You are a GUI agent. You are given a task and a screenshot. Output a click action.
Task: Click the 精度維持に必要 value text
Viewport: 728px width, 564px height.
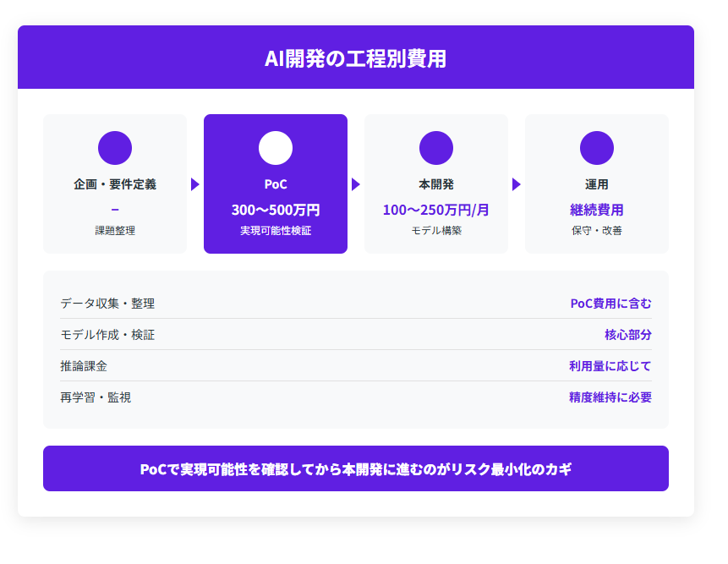coord(610,397)
